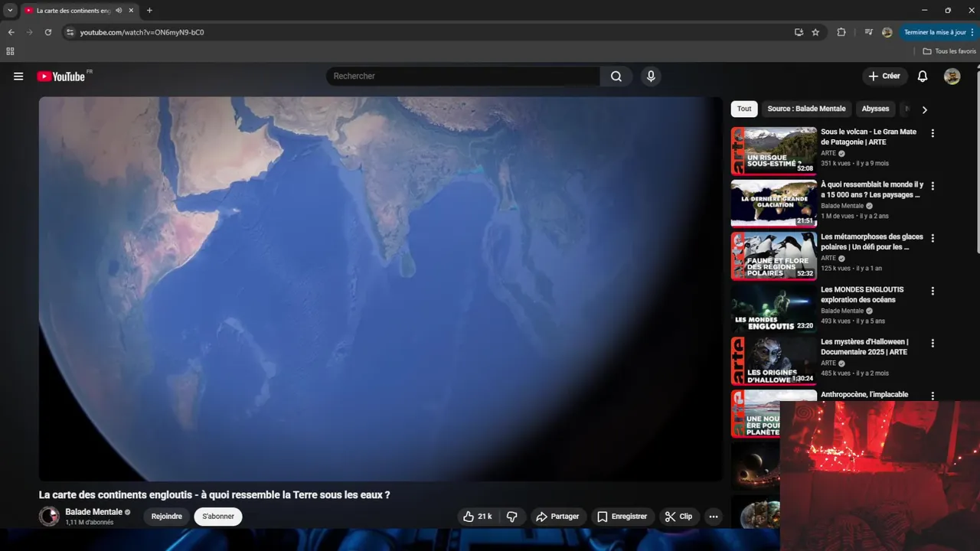Open Les métamorphoses des glaces polaires title

[872, 242]
